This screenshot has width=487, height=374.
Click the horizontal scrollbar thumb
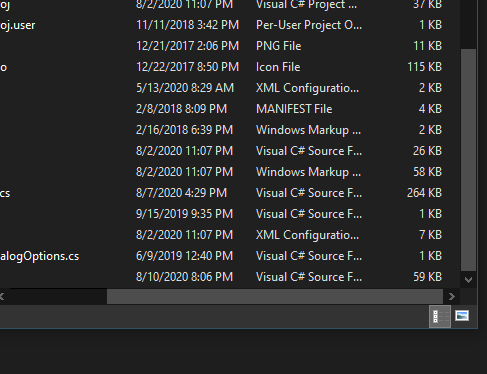(x=275, y=296)
